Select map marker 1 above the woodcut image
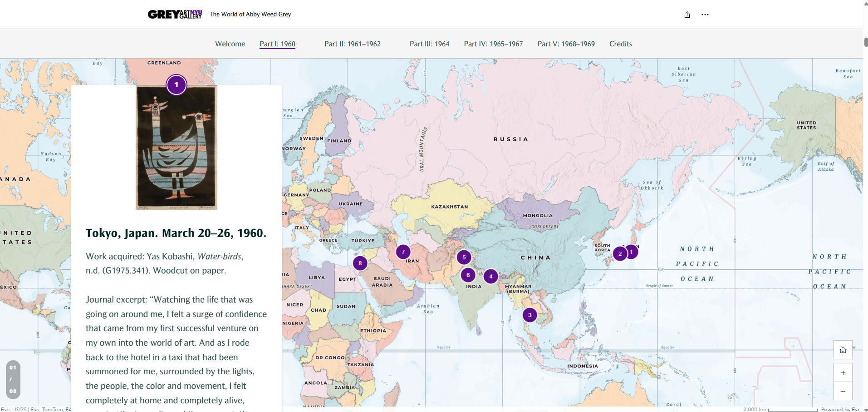 coord(177,84)
